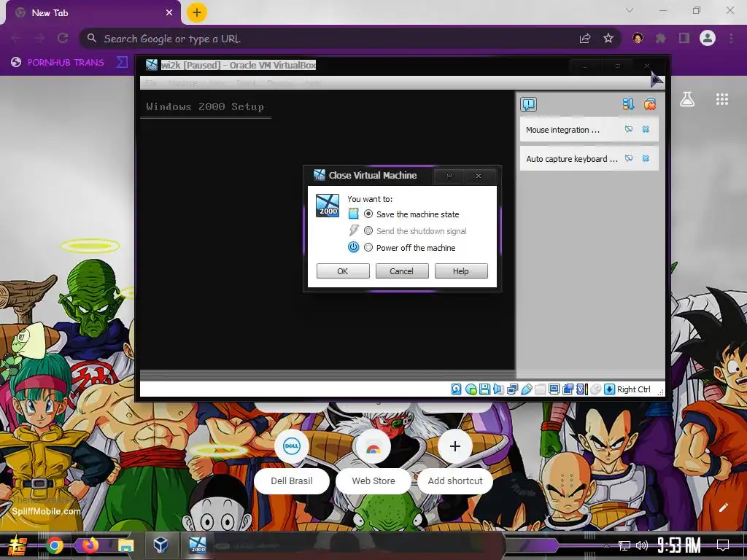Image resolution: width=747 pixels, height=560 pixels.
Task: Open the VirtualBox Input menu
Action: click(246, 83)
